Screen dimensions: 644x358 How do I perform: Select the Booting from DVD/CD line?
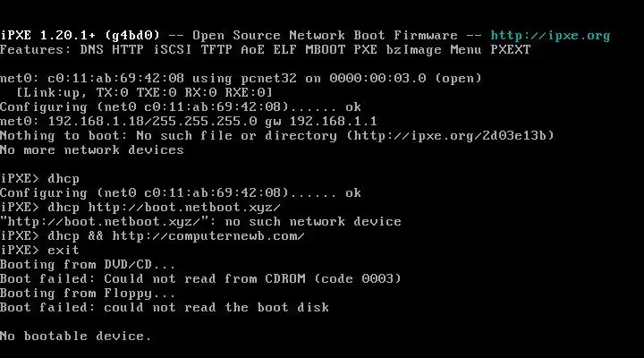88,264
